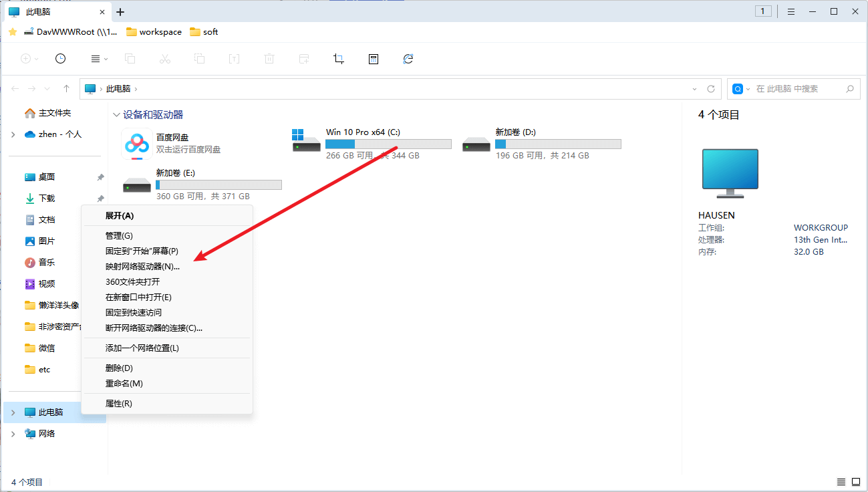Open the hamburger menu in title bar
Image resolution: width=868 pixels, height=492 pixels.
click(x=790, y=11)
